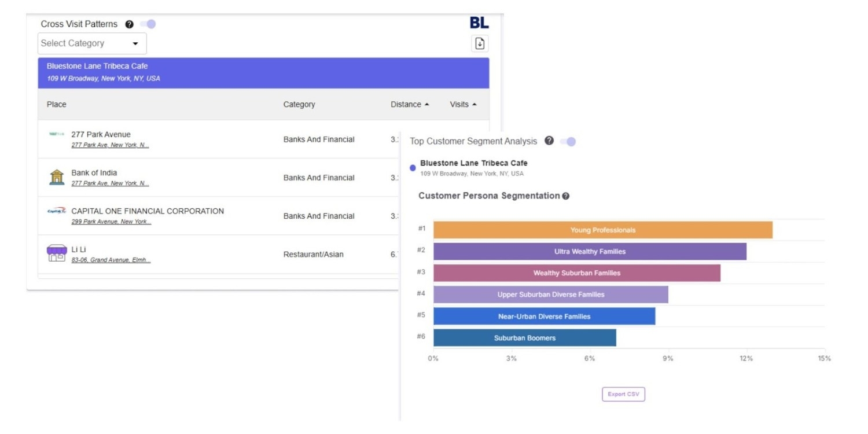Click the Wealthy Suburban Families bar

pos(577,273)
